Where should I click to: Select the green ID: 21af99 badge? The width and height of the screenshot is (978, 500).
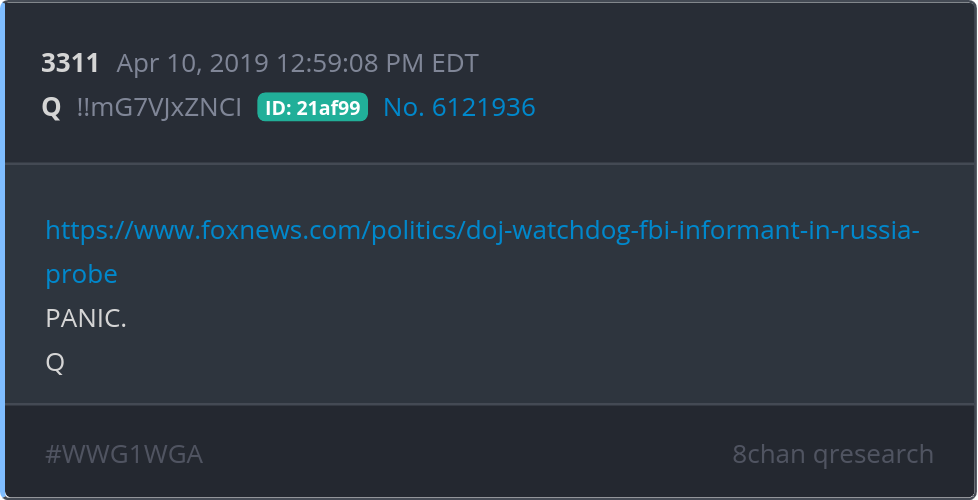pos(312,107)
